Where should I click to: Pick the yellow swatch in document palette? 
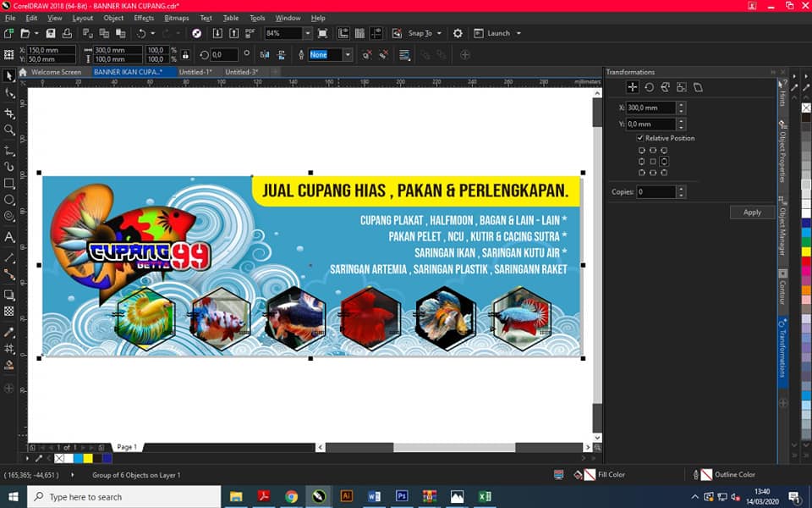click(x=88, y=458)
